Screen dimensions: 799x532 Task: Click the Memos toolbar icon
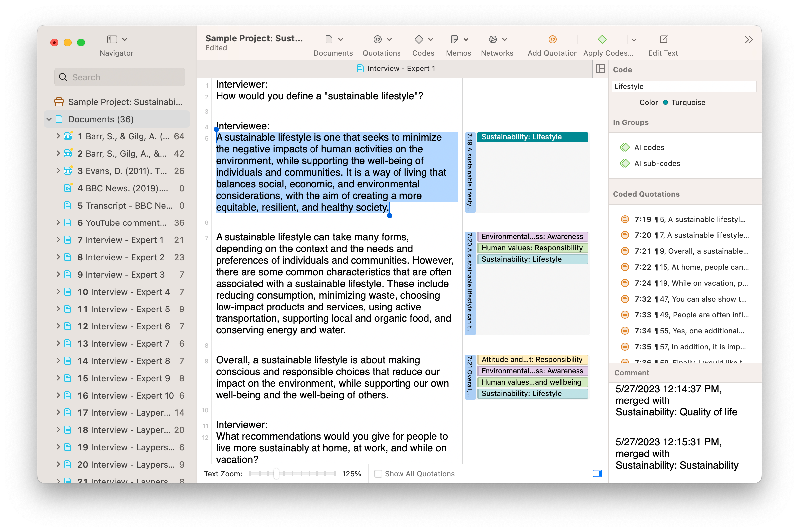point(454,40)
